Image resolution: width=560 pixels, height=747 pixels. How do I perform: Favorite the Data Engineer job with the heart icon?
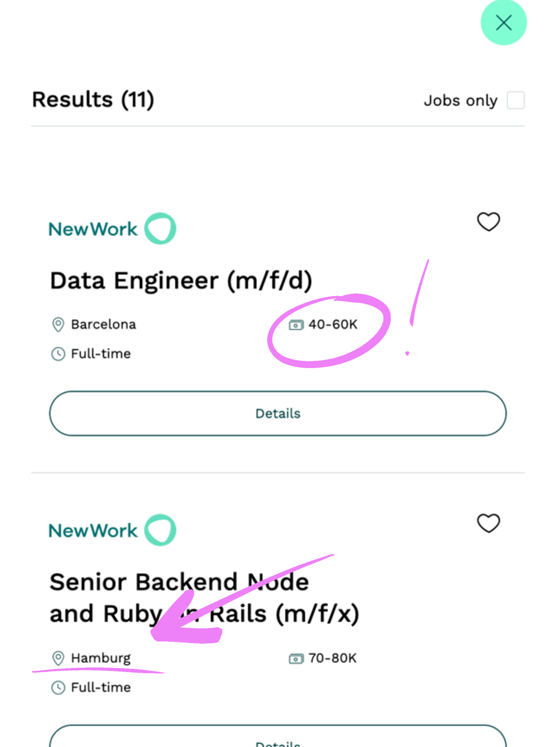(489, 221)
